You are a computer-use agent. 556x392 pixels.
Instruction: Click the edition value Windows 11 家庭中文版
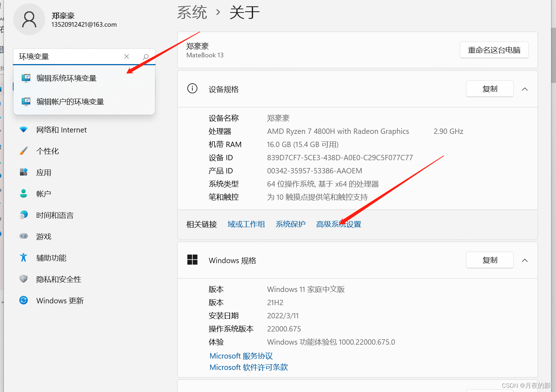click(x=306, y=289)
